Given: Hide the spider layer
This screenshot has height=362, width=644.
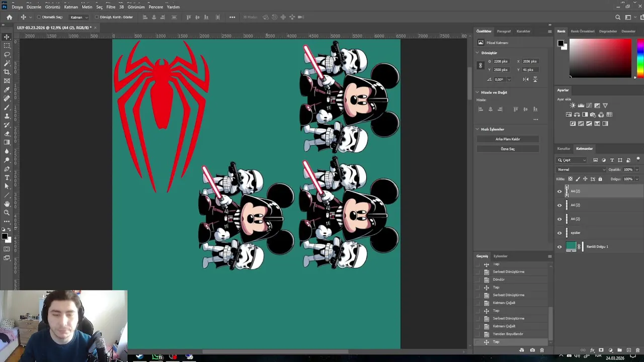Looking at the screenshot, I should click(559, 233).
